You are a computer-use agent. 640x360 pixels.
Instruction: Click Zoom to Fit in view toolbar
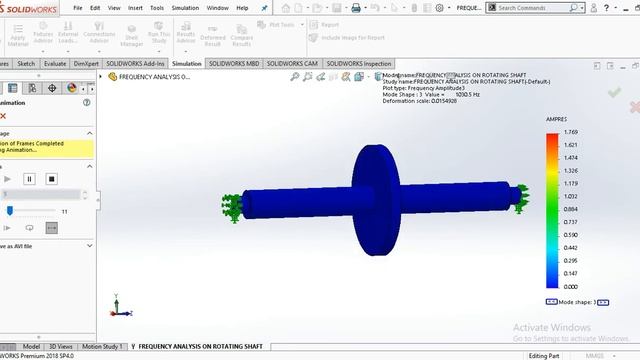tap(295, 77)
